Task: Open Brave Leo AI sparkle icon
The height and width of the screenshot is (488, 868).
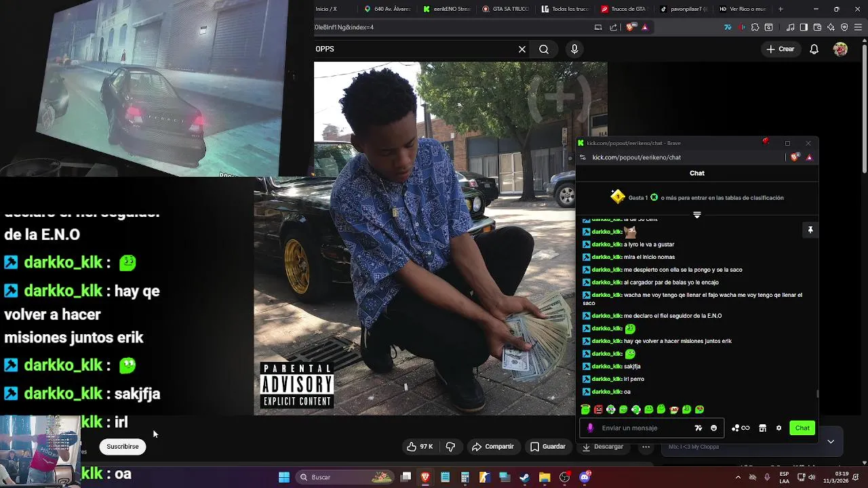Action: pos(831,27)
